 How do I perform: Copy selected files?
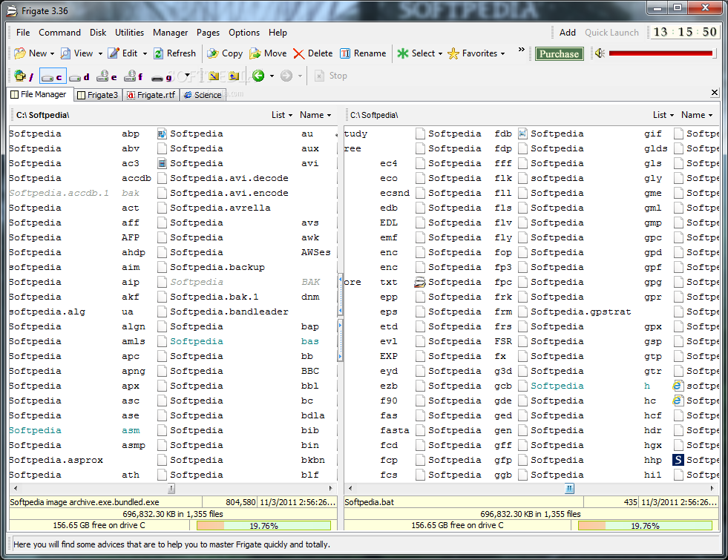[225, 53]
